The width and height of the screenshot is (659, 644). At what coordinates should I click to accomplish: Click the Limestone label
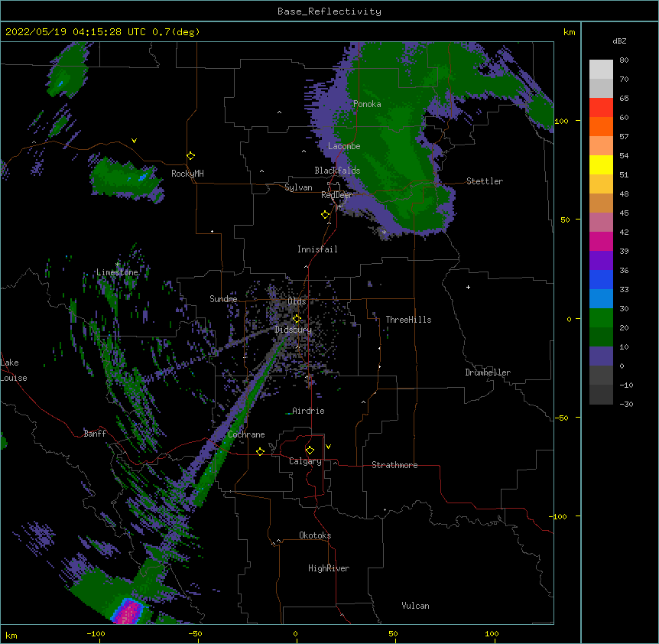click(x=117, y=272)
